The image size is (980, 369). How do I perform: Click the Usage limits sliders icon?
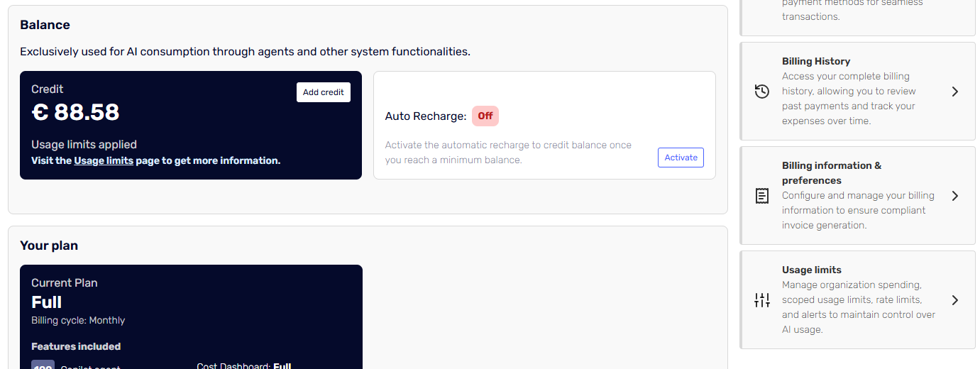click(761, 300)
